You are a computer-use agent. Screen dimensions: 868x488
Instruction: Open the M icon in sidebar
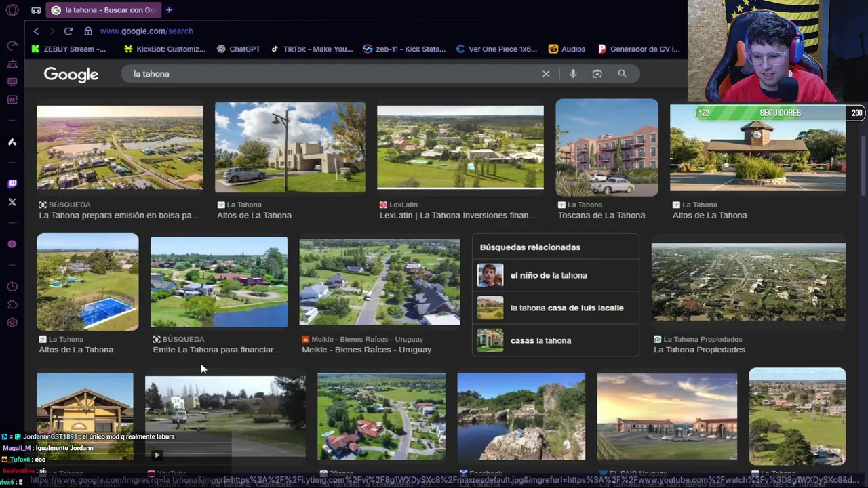pos(12,100)
